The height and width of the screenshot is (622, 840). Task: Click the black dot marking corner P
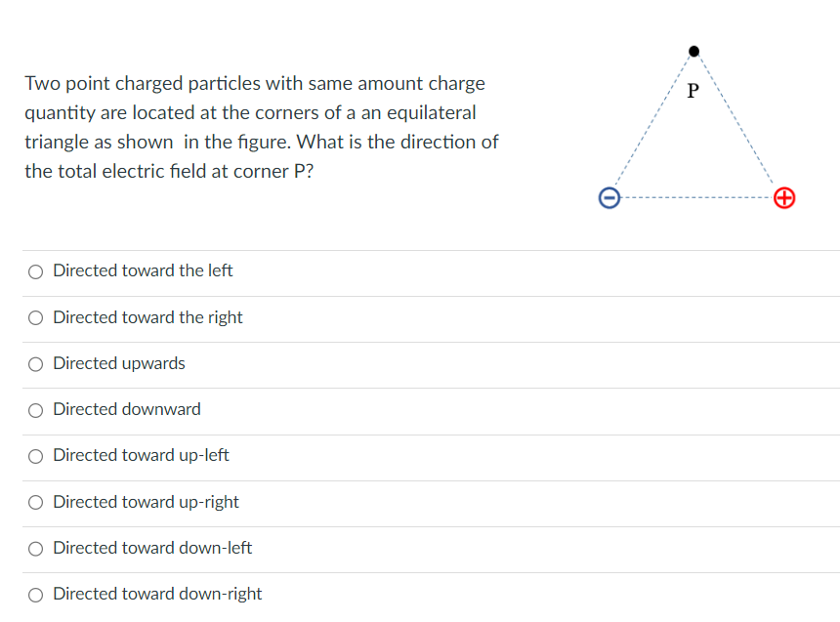coord(693,51)
